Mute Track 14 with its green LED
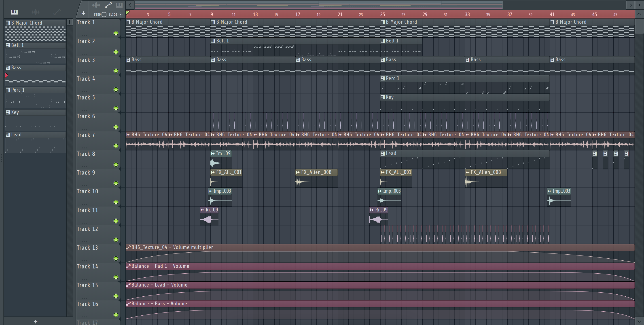 tap(116, 277)
